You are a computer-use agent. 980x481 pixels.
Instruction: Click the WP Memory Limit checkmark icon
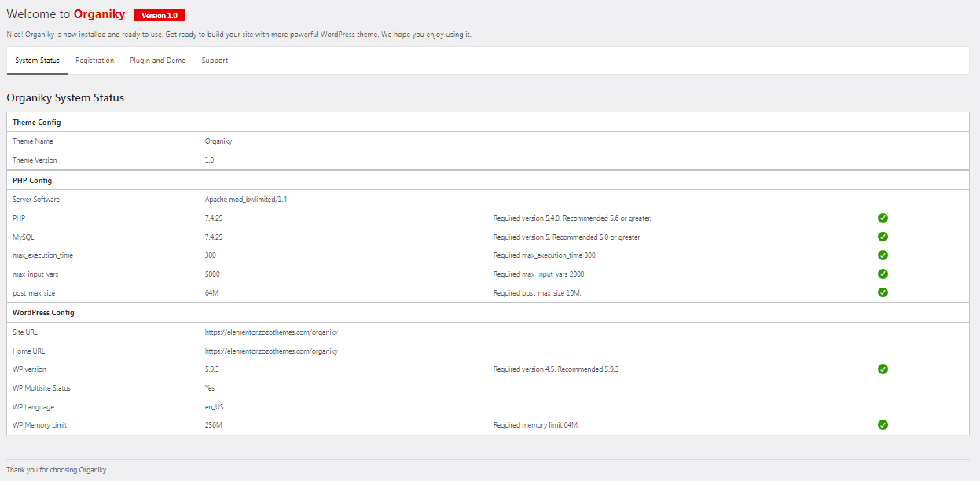883,425
